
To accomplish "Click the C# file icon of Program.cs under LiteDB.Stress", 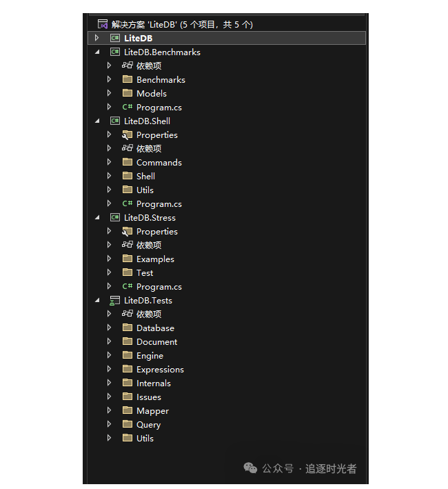I will click(x=127, y=286).
